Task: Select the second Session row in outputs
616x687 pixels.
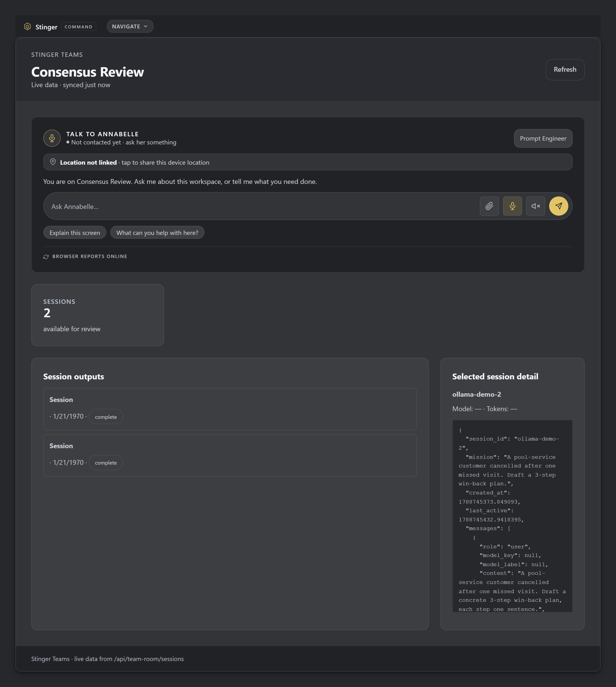Action: (x=230, y=455)
